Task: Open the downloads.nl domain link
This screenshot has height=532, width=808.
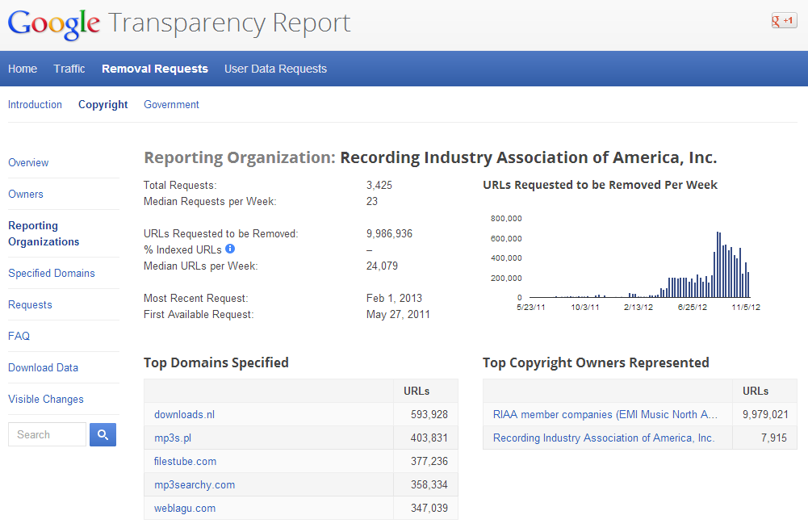Action: tap(185, 414)
